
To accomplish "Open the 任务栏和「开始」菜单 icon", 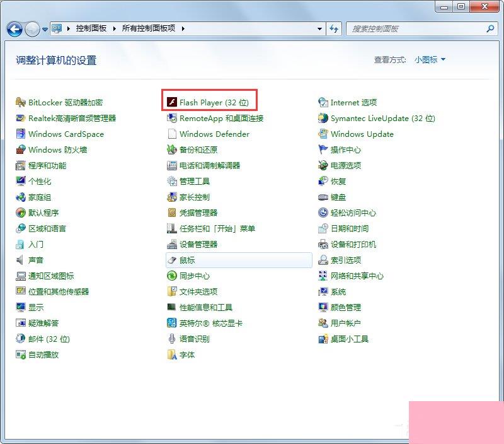I will click(x=172, y=228).
